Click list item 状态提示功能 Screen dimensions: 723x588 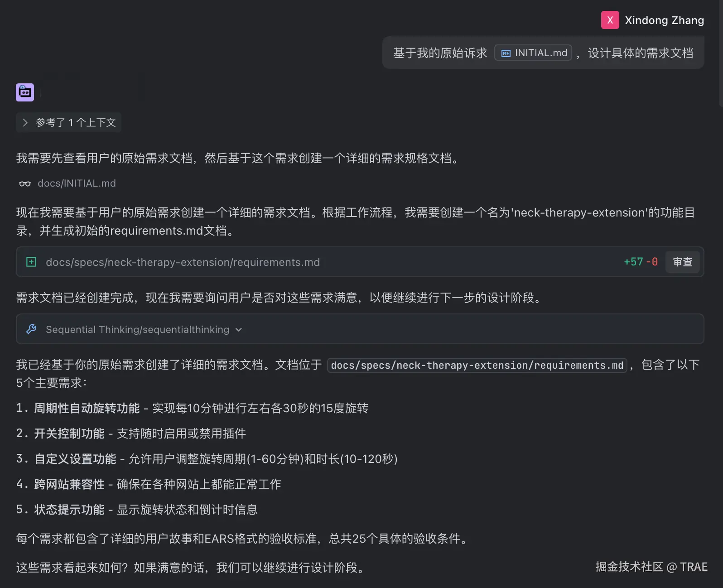click(69, 510)
